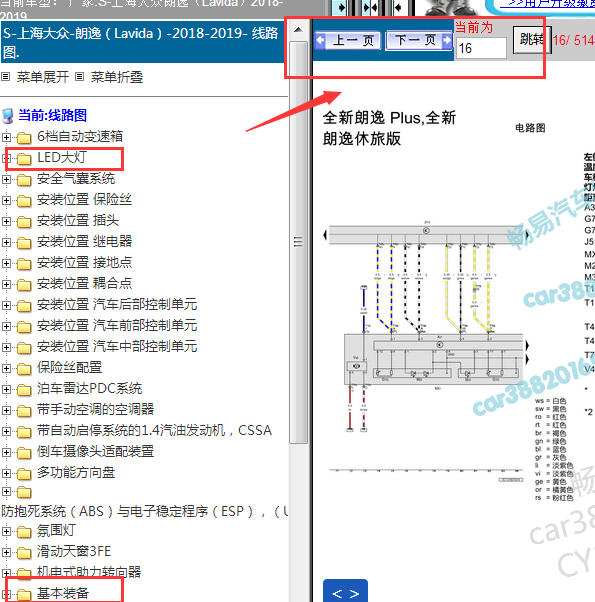The height and width of the screenshot is (602, 595).
Task: Click the 下一页 next page button
Action: 419,40
